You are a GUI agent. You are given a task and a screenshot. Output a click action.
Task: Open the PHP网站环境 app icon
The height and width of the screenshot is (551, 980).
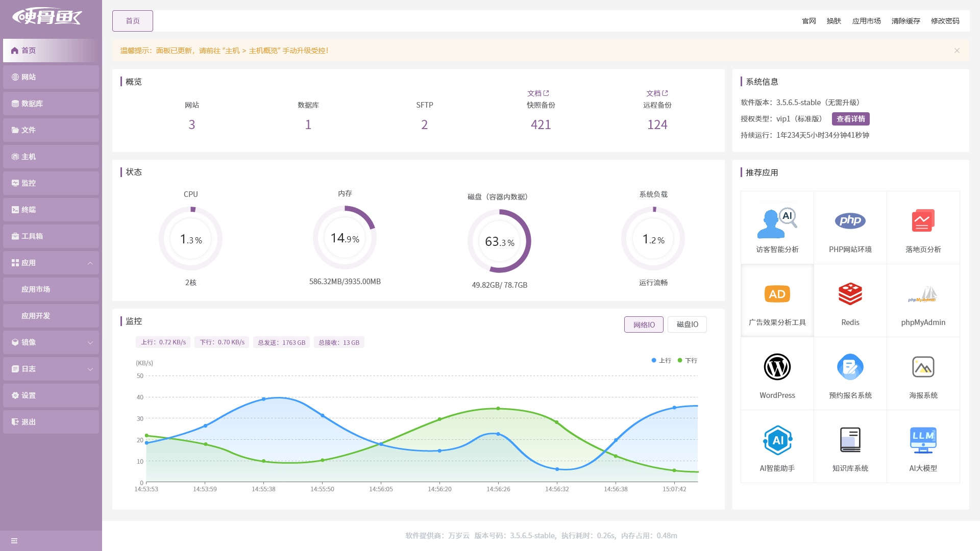click(850, 220)
